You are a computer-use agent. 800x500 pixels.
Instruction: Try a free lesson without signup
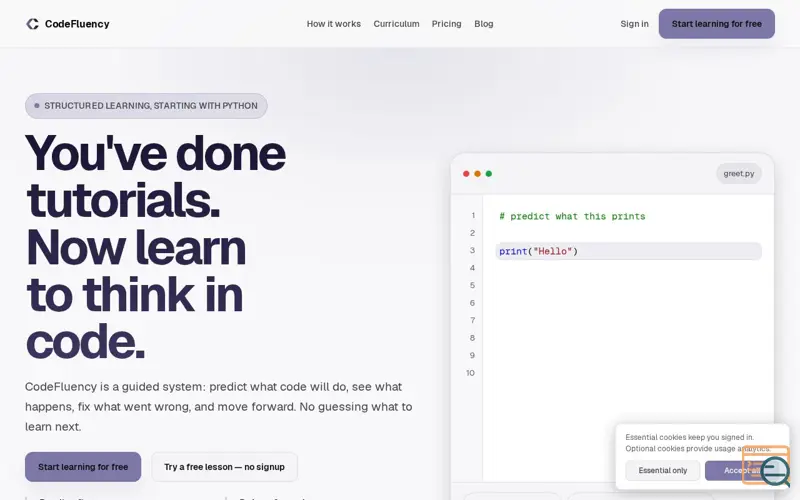point(224,467)
